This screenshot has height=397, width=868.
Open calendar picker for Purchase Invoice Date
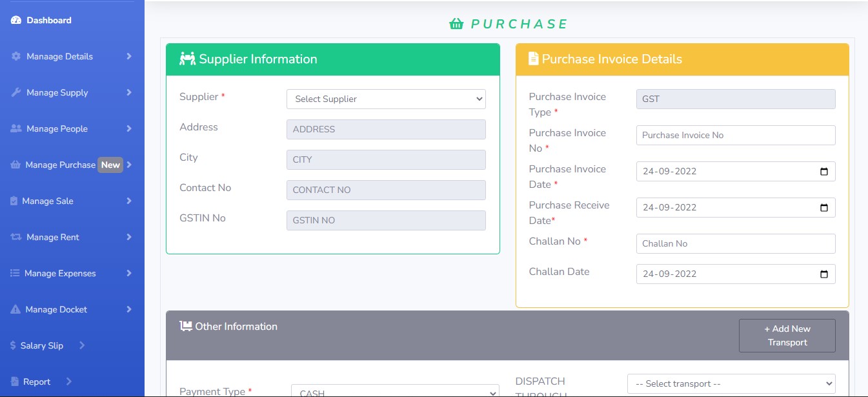[823, 172]
